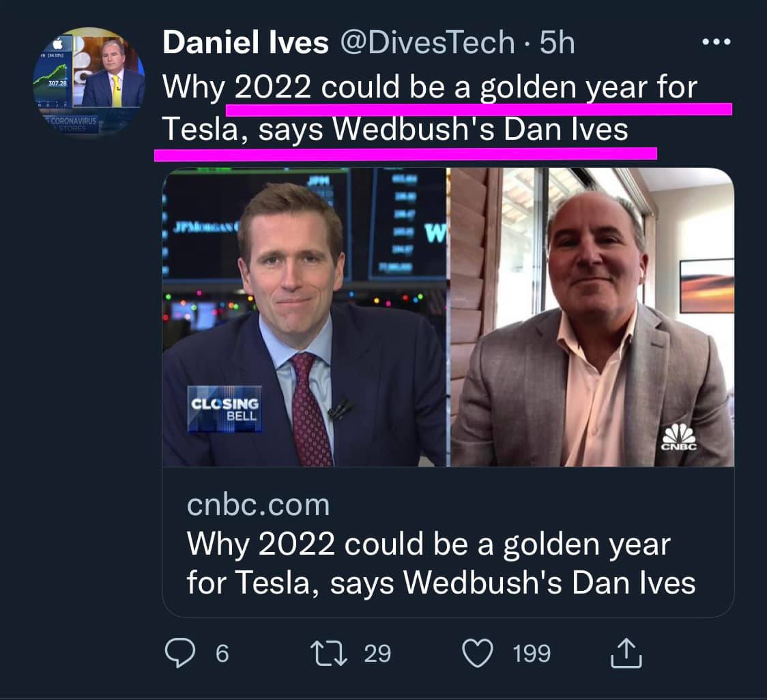
Task: Click the retweet count 29
Action: click(377, 654)
